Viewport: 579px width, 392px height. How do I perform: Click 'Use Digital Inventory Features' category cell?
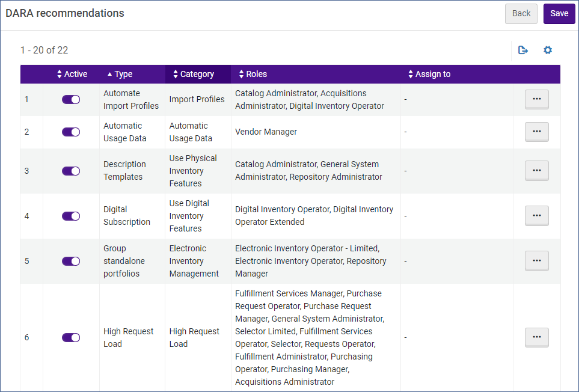click(198, 216)
